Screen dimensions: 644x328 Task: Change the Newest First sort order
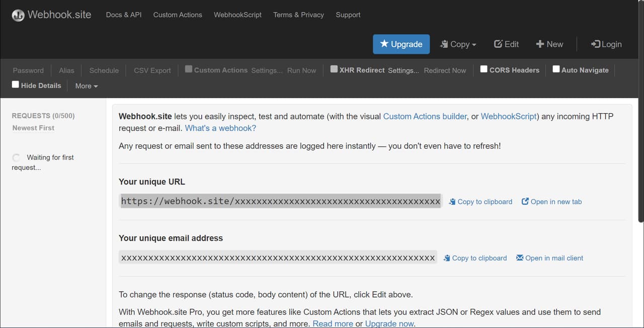coord(33,128)
